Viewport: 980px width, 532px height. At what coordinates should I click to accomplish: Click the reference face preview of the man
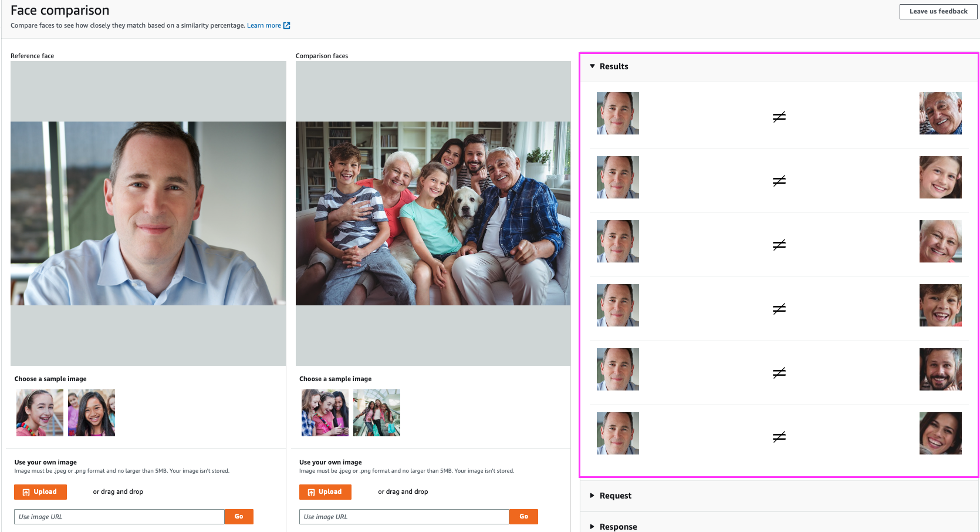[147, 213]
